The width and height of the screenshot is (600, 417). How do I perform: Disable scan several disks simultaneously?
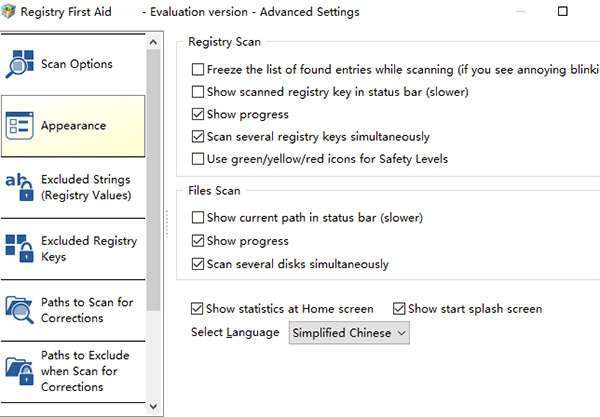[x=198, y=264]
